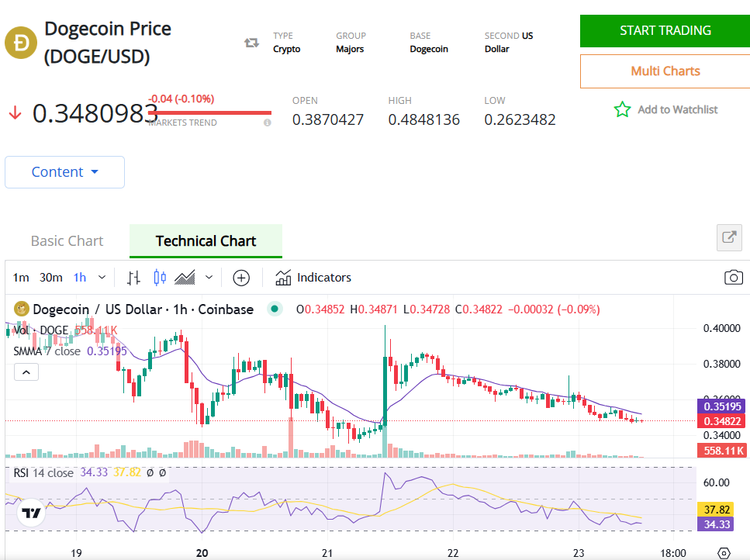Image resolution: width=750 pixels, height=560 pixels.
Task: Click the date label 21 on time axis
Action: click(x=327, y=553)
